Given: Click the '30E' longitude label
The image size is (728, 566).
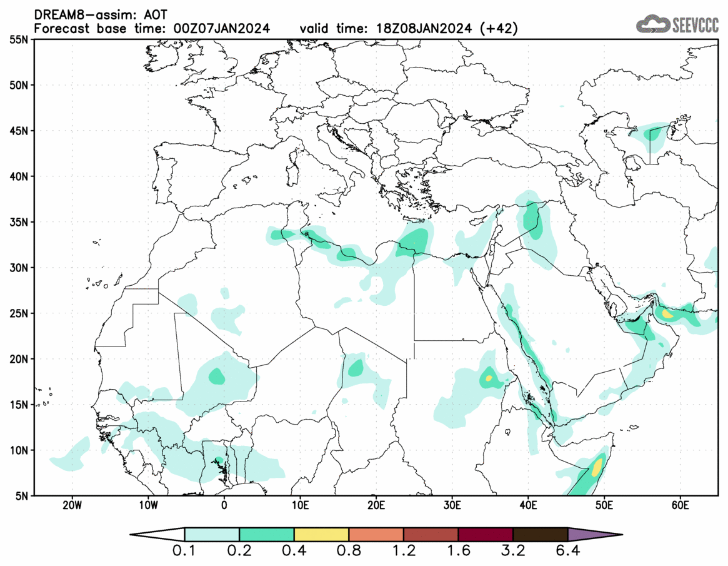Looking at the screenshot, I should coord(452,505).
